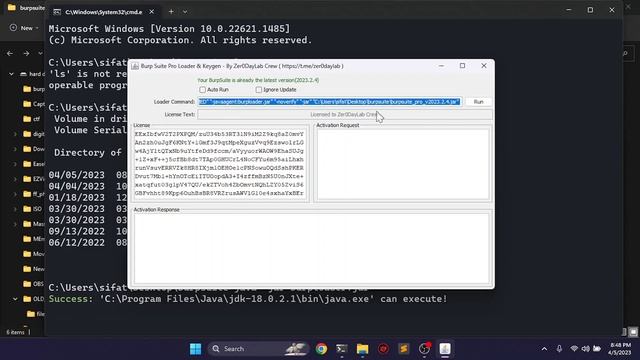
Task: Open the terminal profile dropdown arrow
Action: (185, 12)
